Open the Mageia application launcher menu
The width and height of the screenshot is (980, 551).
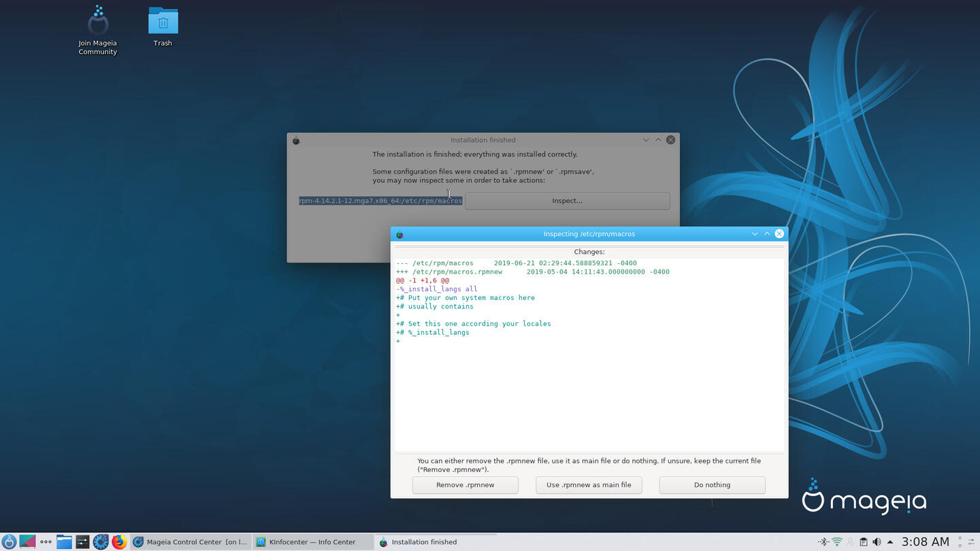point(9,542)
